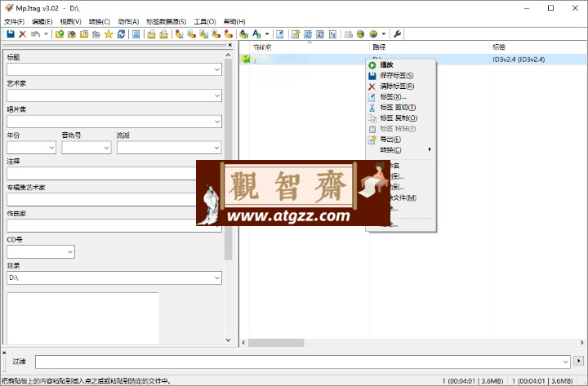Click the cover art box
The width and height of the screenshot is (588, 386).
82,318
